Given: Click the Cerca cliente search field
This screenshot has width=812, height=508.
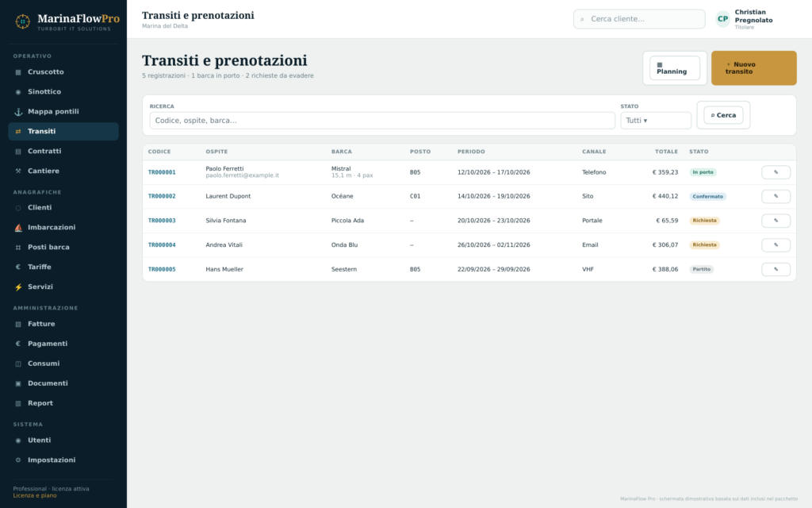Looking at the screenshot, I should [639, 19].
